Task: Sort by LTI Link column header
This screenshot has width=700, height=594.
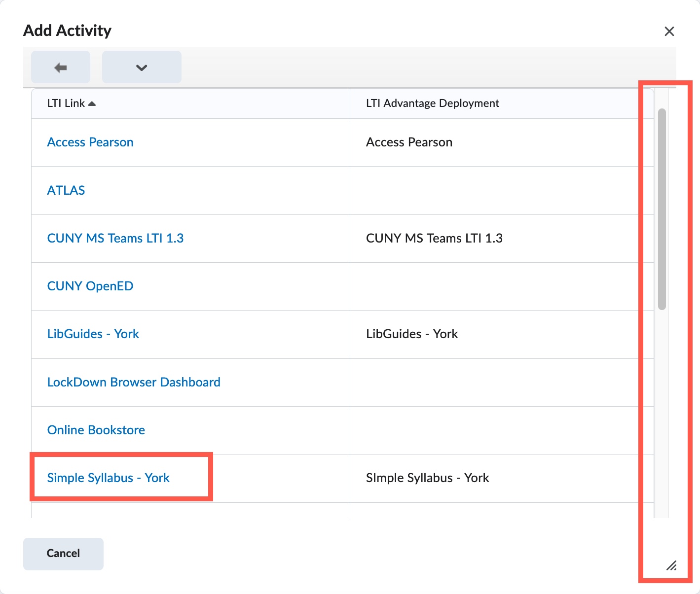Action: click(x=71, y=103)
